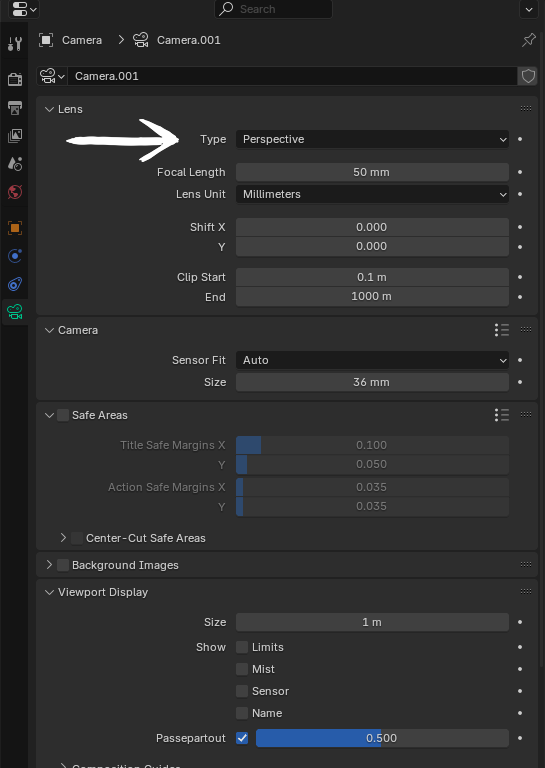This screenshot has height=768, width=545.
Task: Collapse the Camera panel
Action: coord(49,330)
